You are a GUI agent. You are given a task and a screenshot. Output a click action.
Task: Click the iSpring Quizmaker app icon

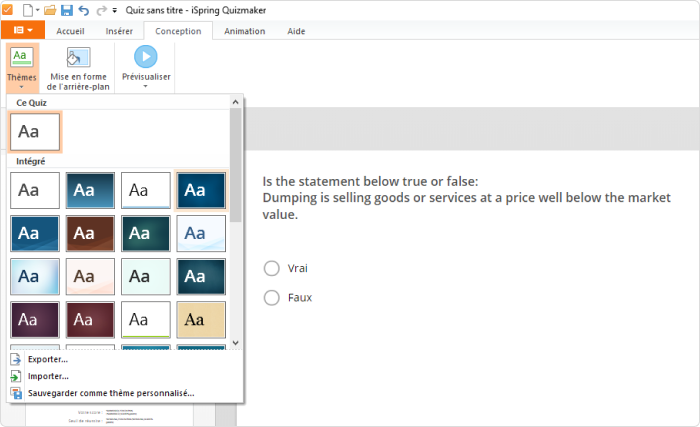[x=7, y=10]
